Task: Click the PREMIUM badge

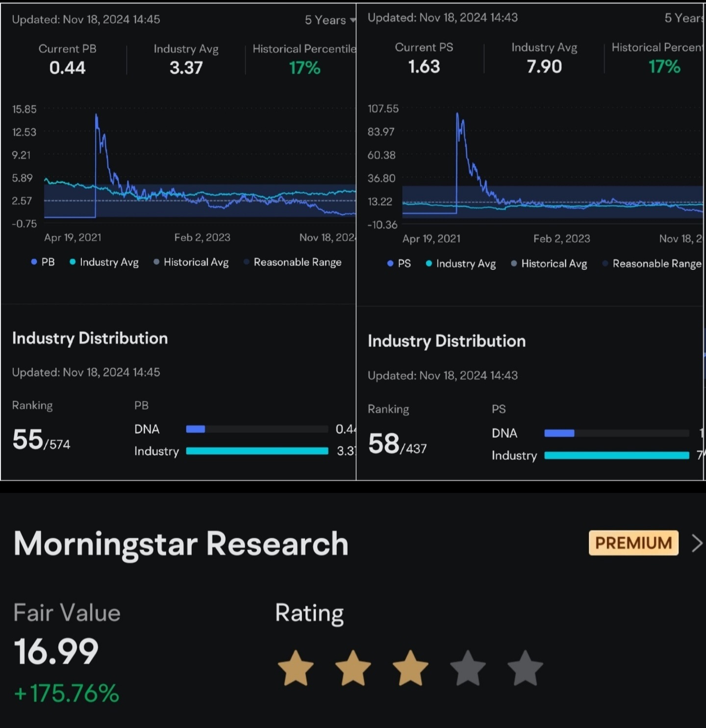Action: pyautogui.click(x=633, y=543)
